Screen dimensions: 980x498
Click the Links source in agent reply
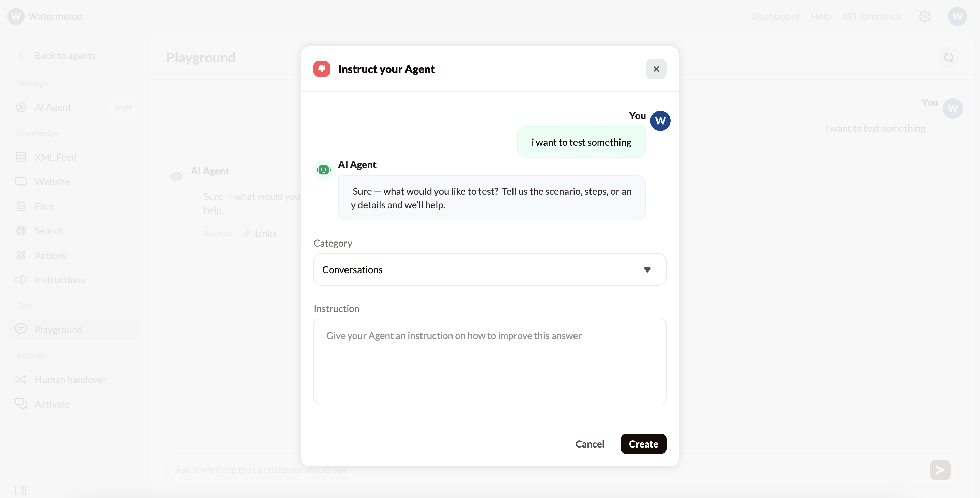click(261, 233)
